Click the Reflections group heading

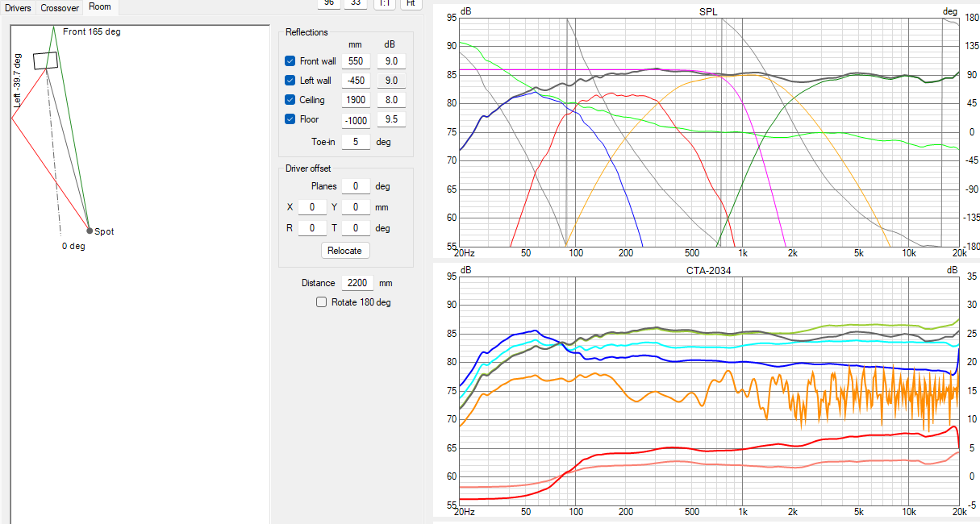[x=307, y=32]
